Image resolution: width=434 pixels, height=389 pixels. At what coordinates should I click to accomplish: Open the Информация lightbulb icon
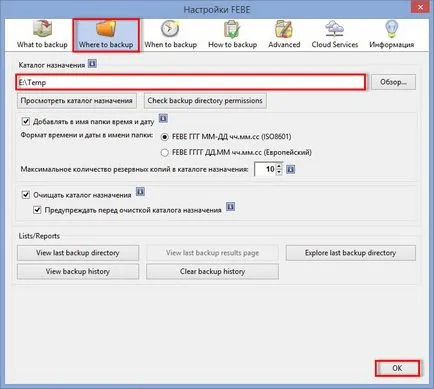[392, 29]
